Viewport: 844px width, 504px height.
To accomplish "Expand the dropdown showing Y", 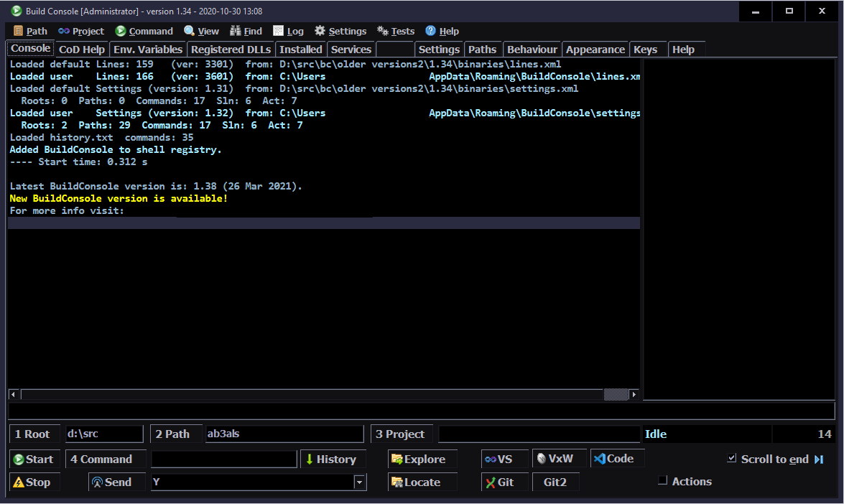I will (360, 482).
